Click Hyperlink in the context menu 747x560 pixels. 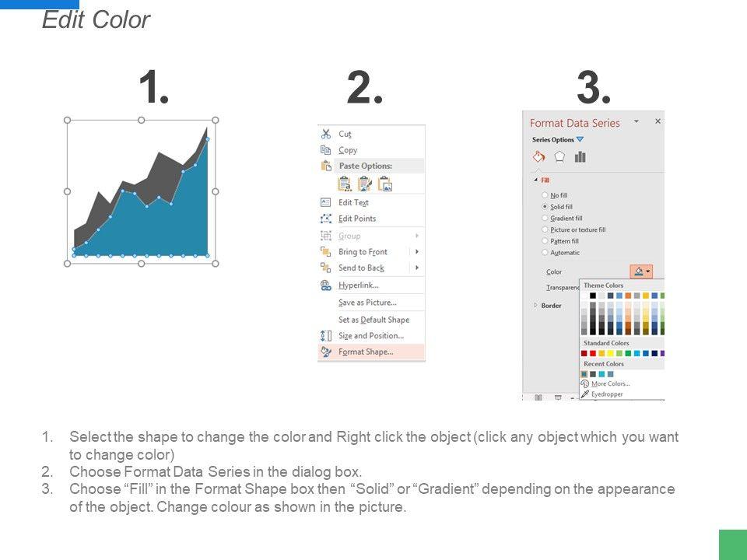click(x=358, y=285)
